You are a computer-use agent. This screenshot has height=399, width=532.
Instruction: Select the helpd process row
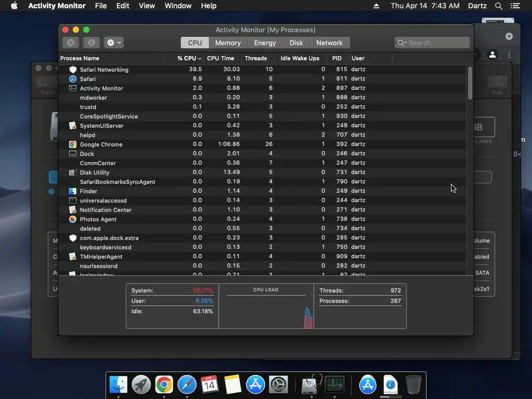[x=262, y=135]
